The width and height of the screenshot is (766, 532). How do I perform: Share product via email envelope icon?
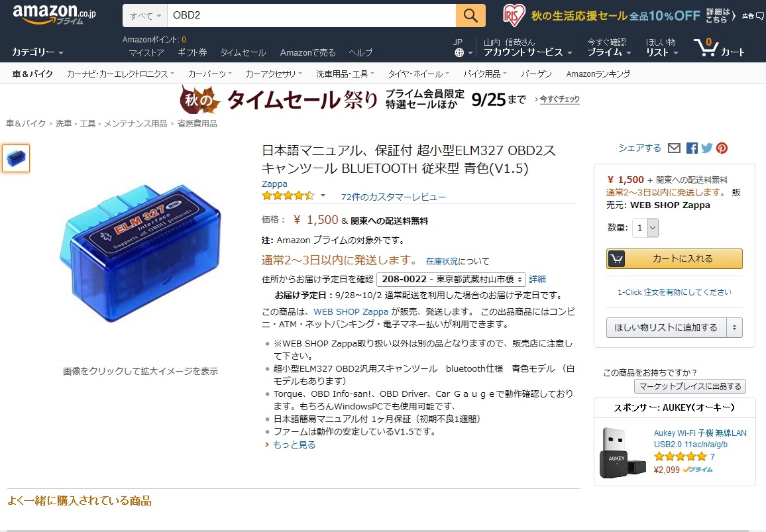coord(674,148)
